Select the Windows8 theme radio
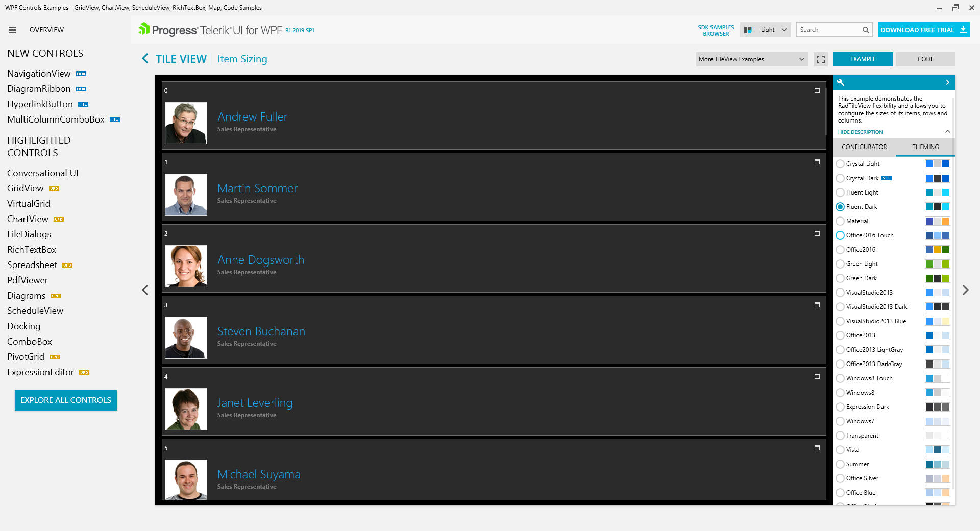This screenshot has height=531, width=980. click(840, 393)
